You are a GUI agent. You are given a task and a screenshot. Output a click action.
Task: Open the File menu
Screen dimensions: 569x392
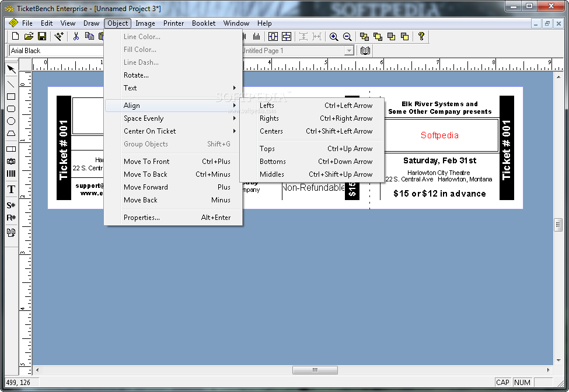[x=27, y=23]
